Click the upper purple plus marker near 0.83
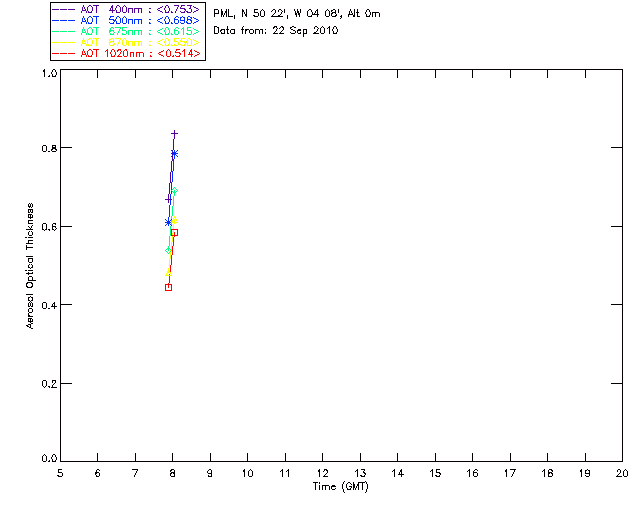This screenshot has height=512, width=640. (175, 134)
